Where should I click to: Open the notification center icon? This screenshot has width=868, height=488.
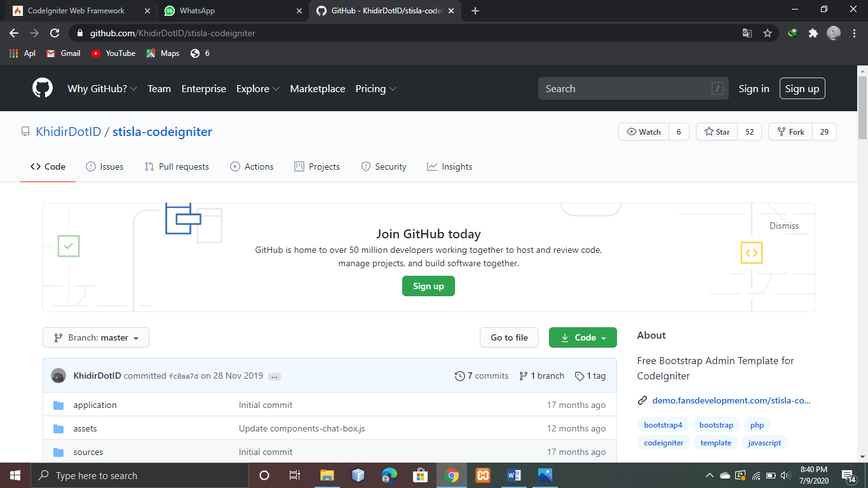(x=849, y=476)
